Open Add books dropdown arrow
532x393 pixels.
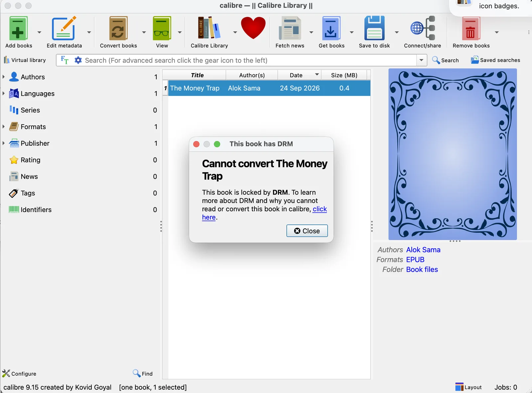coord(39,32)
